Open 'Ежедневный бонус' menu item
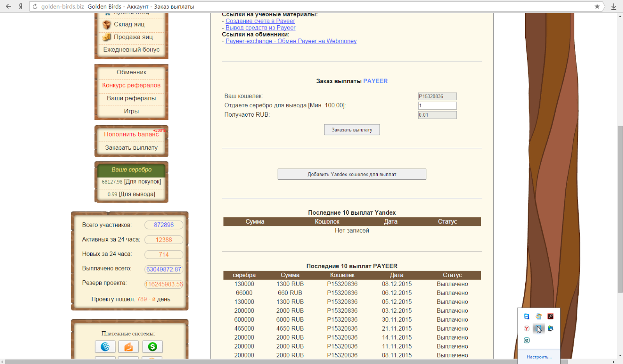This screenshot has height=364, width=623. pyautogui.click(x=131, y=50)
